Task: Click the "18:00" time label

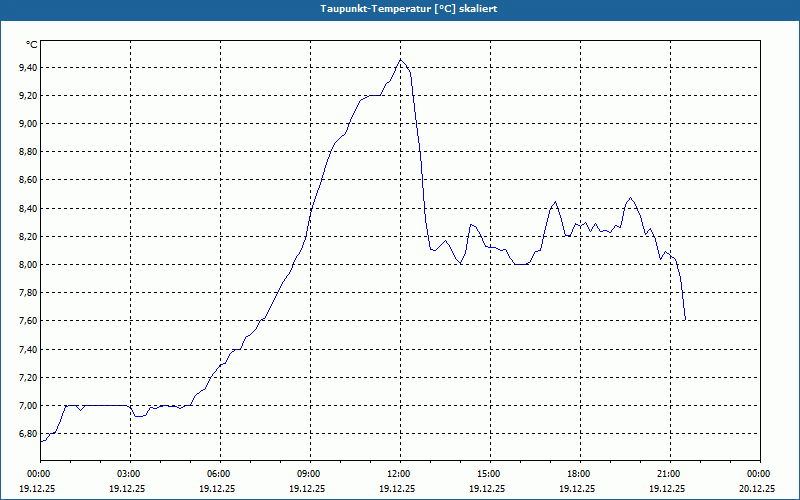Action: click(x=580, y=474)
